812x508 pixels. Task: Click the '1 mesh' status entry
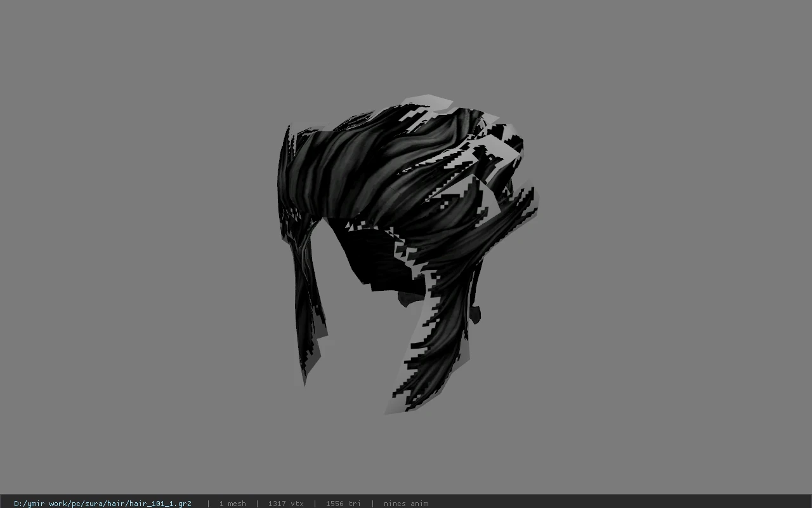coord(232,504)
